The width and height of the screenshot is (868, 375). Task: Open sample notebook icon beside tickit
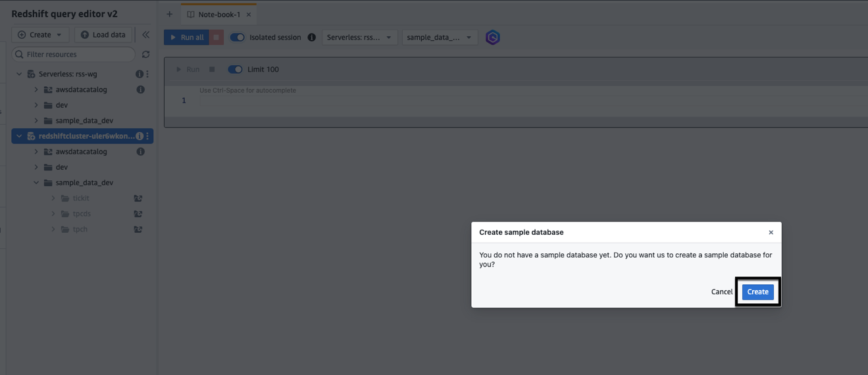[138, 198]
